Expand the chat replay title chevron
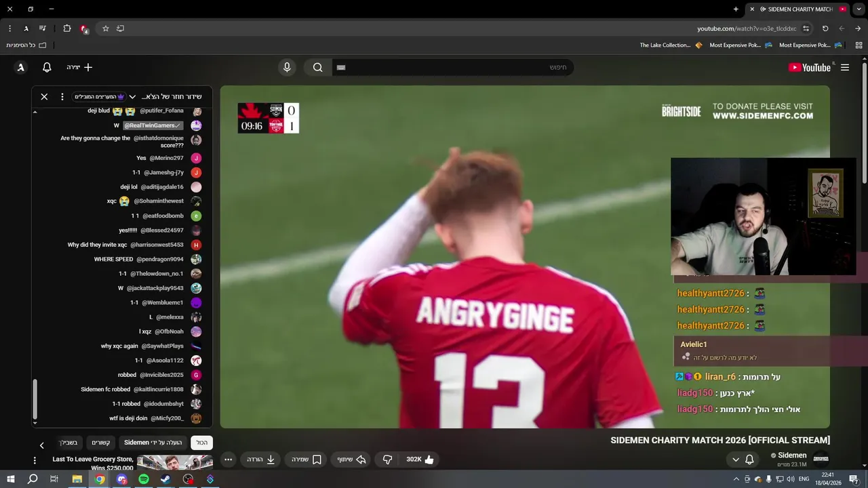Image resolution: width=868 pixels, height=488 pixels. pos(132,97)
